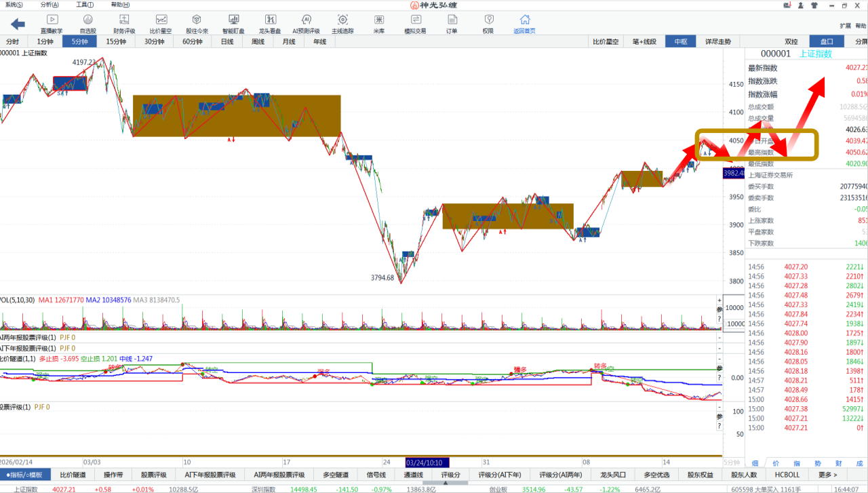Switch on the 双控 panel mode
Viewport: 868px width, 493px height.
791,41
